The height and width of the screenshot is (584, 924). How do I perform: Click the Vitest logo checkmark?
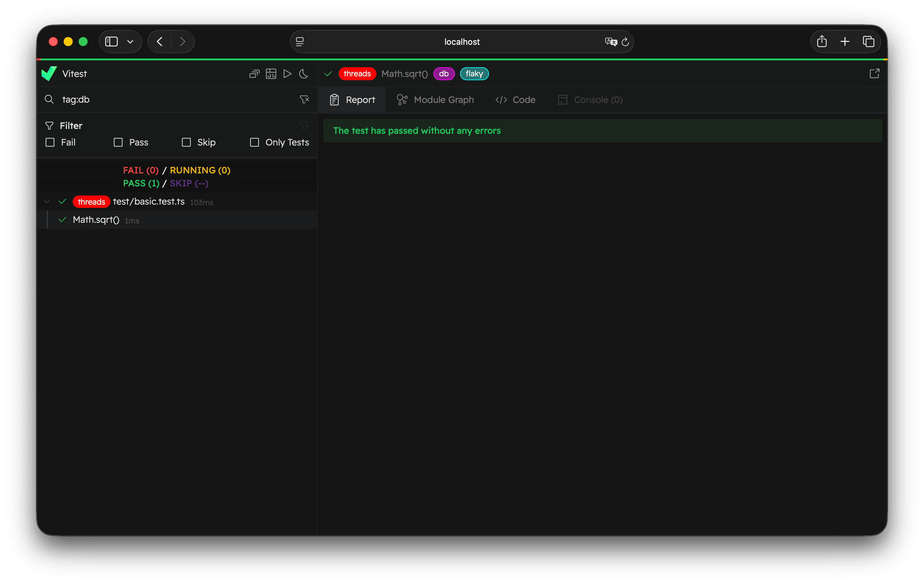49,73
